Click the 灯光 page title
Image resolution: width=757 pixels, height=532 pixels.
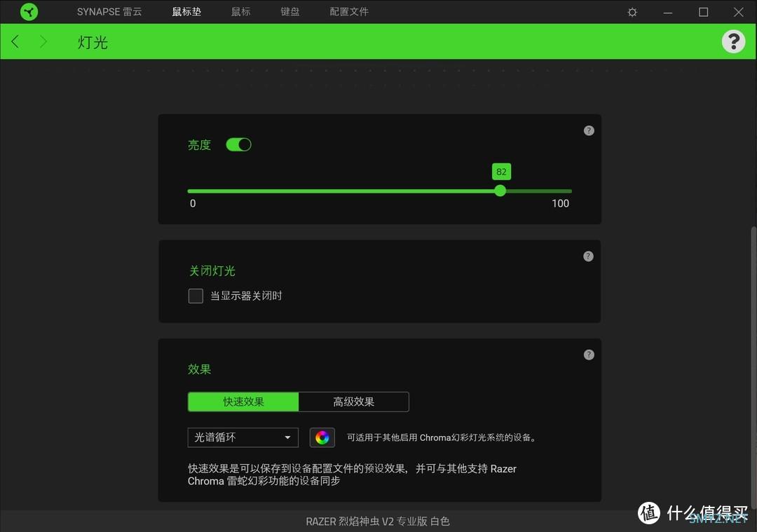pos(93,43)
